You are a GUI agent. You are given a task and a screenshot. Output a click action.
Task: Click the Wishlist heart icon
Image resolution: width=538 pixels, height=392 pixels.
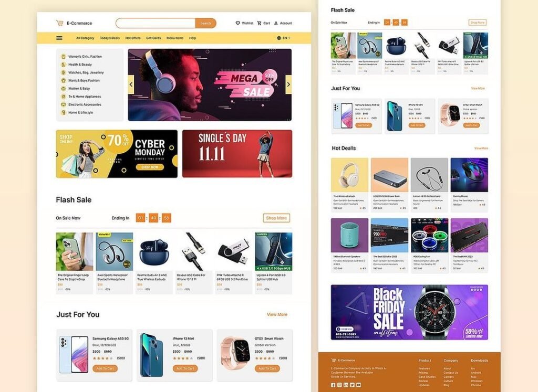coord(238,23)
